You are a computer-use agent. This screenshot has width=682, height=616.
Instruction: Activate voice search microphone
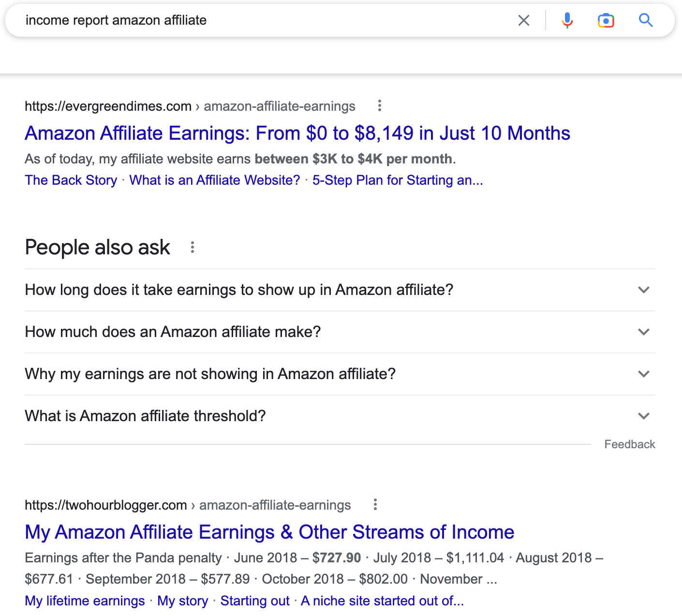566,20
